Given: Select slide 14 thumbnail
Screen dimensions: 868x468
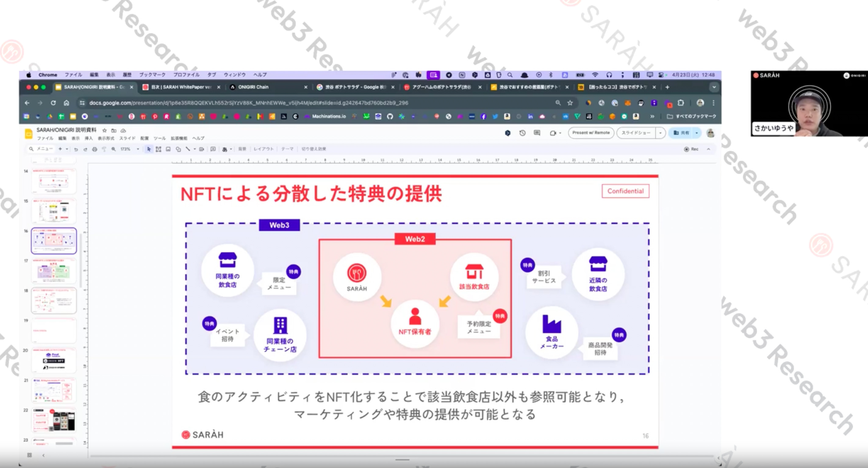Looking at the screenshot, I should point(54,181).
